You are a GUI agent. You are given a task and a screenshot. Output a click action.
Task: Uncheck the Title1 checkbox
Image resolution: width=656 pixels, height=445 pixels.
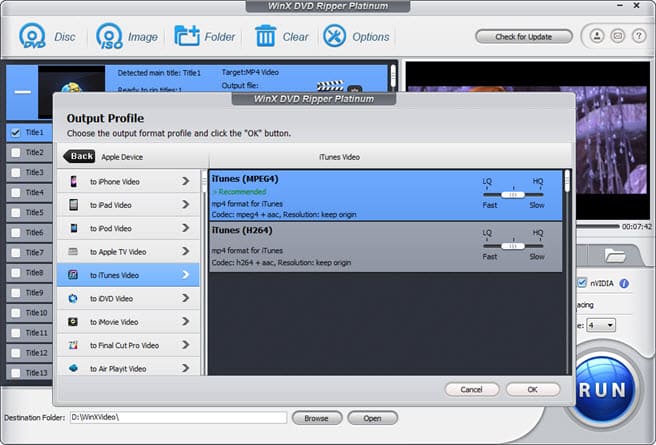(15, 133)
